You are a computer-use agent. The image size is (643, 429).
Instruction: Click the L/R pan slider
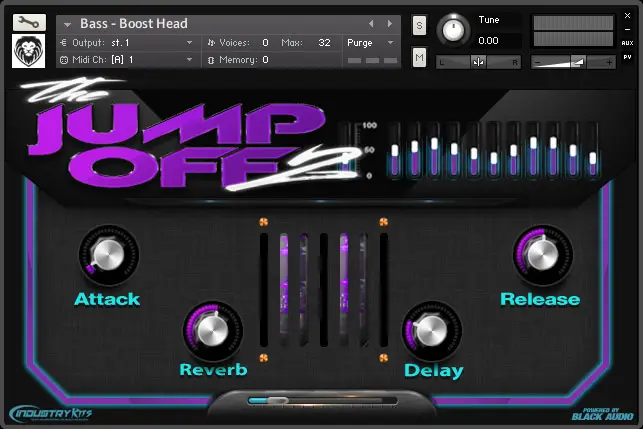click(x=478, y=62)
